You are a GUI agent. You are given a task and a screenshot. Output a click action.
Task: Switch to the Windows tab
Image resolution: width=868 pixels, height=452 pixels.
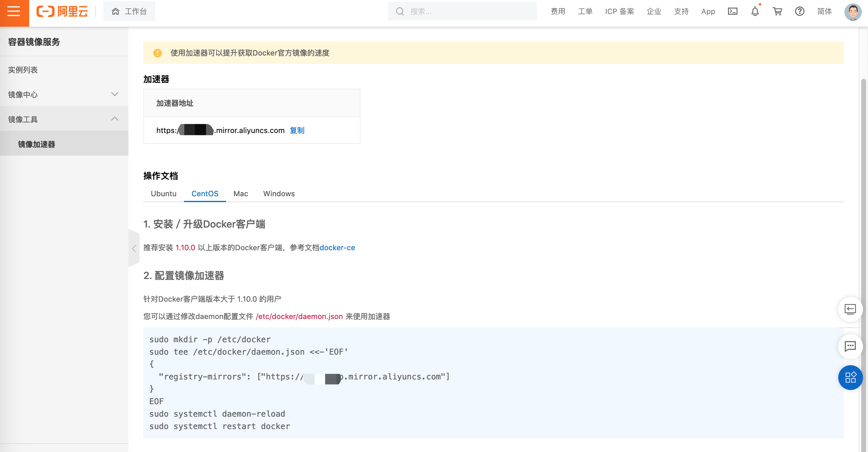pos(279,194)
